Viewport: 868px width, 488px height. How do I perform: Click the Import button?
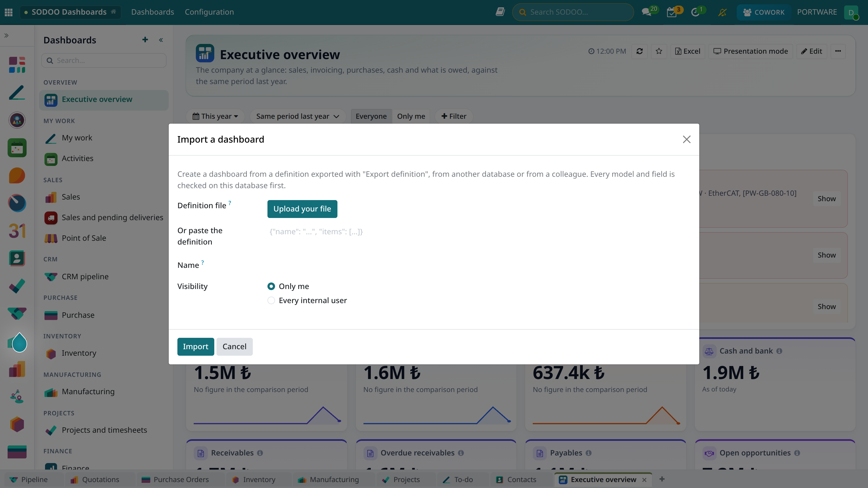pos(195,346)
